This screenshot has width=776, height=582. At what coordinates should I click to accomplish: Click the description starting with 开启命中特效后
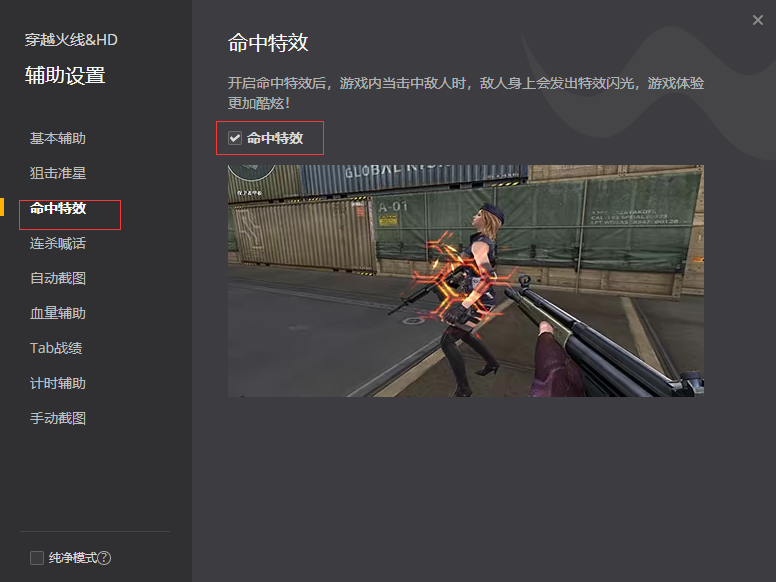coord(466,93)
